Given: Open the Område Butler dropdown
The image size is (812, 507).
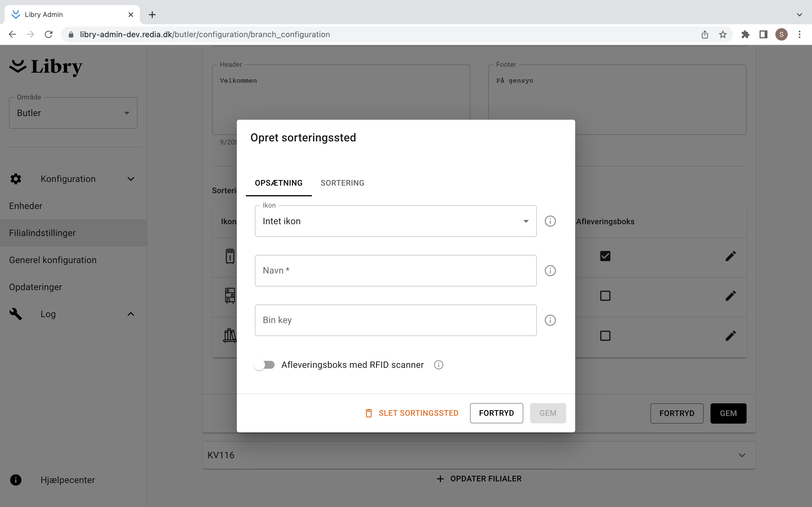Looking at the screenshot, I should (x=73, y=113).
